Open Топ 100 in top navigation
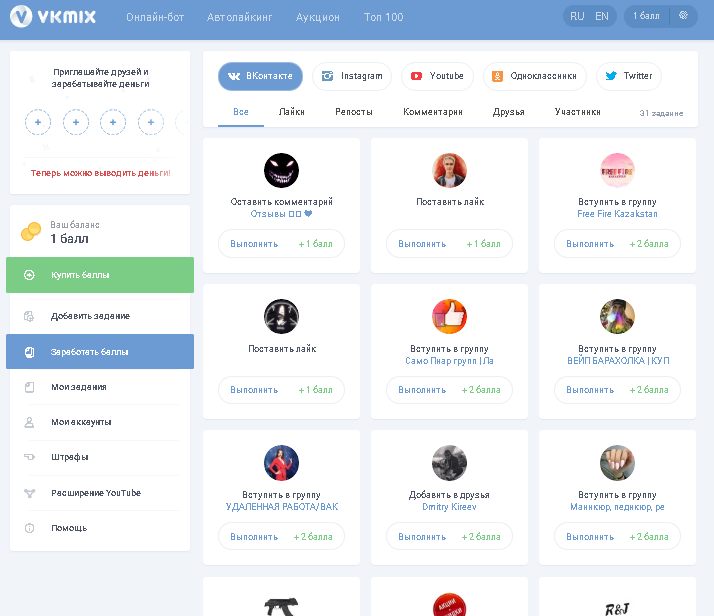The height and width of the screenshot is (616, 714). pos(383,17)
